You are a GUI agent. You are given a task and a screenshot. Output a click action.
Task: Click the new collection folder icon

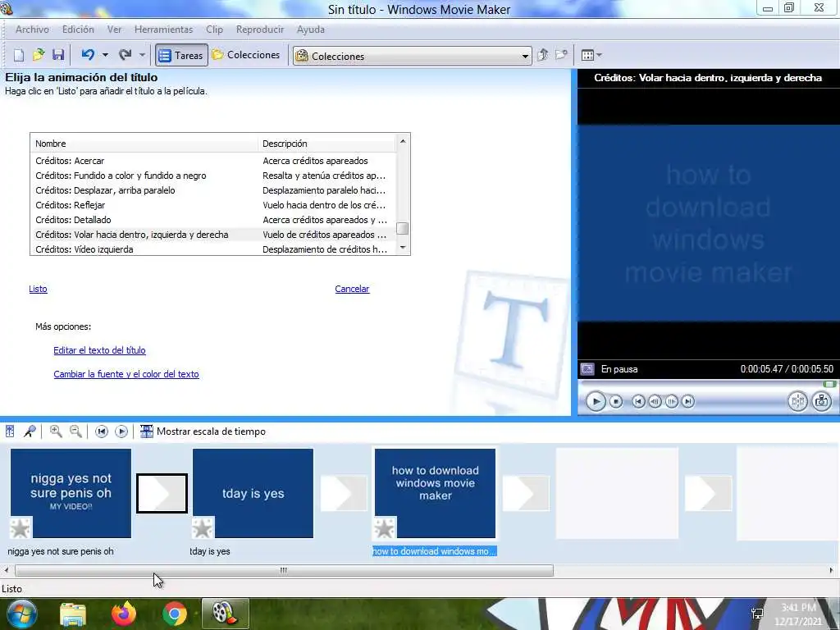[x=561, y=55]
